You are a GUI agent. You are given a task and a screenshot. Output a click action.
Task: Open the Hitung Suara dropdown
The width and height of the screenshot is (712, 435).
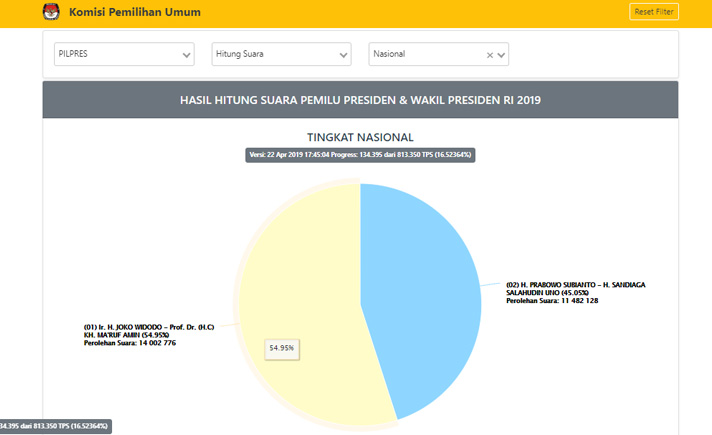click(281, 54)
